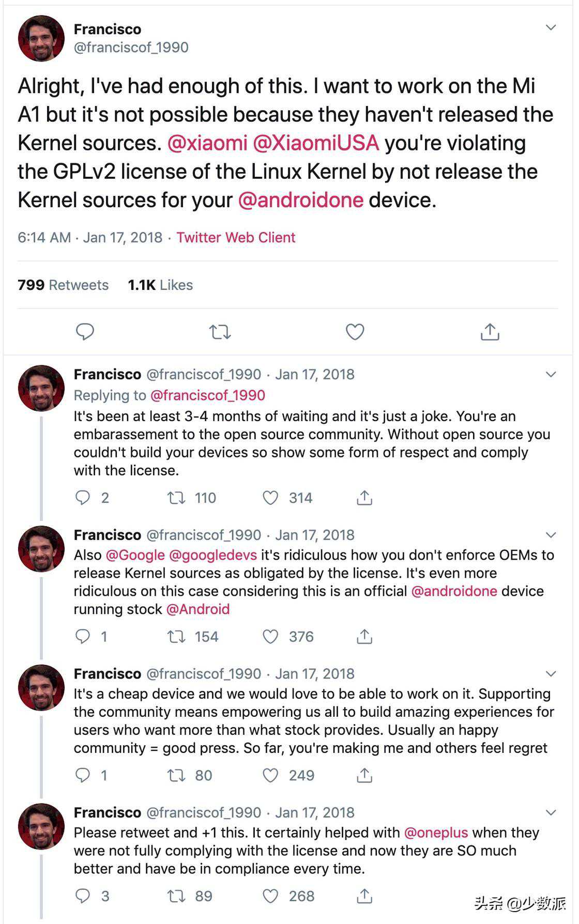
Task: Retweet the reply with 154 retweets
Action: [x=176, y=637]
